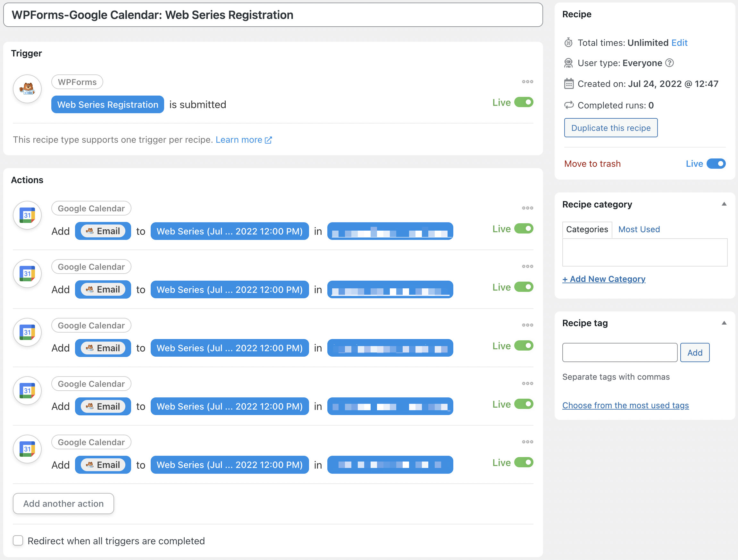The image size is (738, 560).
Task: Check Redirect when all triggers are completed
Action: point(18,541)
